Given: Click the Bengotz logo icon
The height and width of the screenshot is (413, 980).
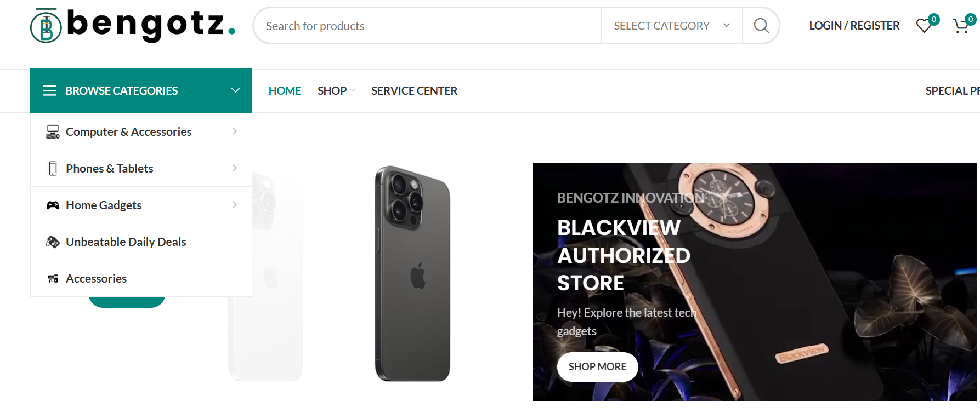Looking at the screenshot, I should pos(46,26).
